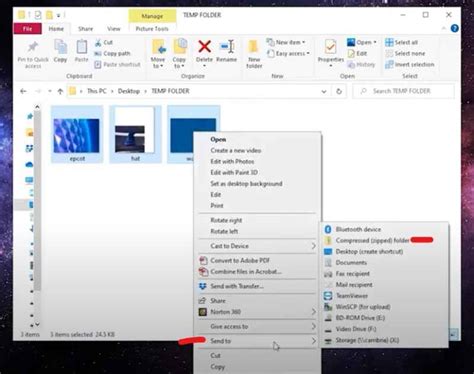Click Copy path in ribbon
Image resolution: width=474 pixels, height=374 pixels.
click(112, 53)
